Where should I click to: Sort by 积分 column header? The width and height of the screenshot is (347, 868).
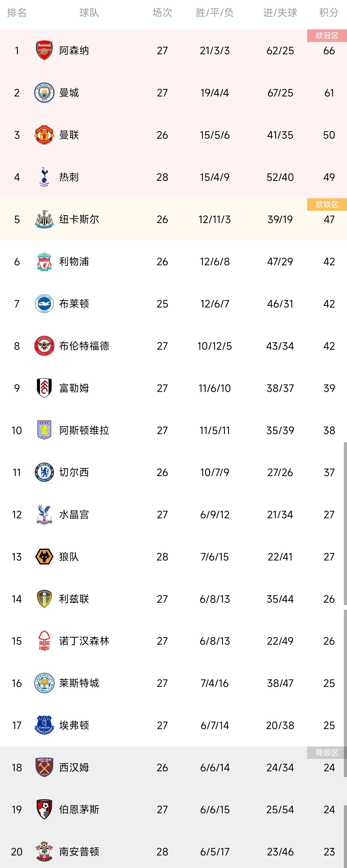[329, 13]
